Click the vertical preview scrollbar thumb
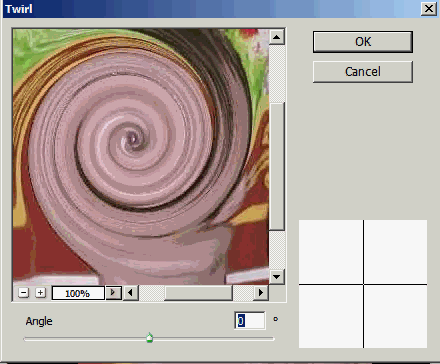 tap(277, 166)
